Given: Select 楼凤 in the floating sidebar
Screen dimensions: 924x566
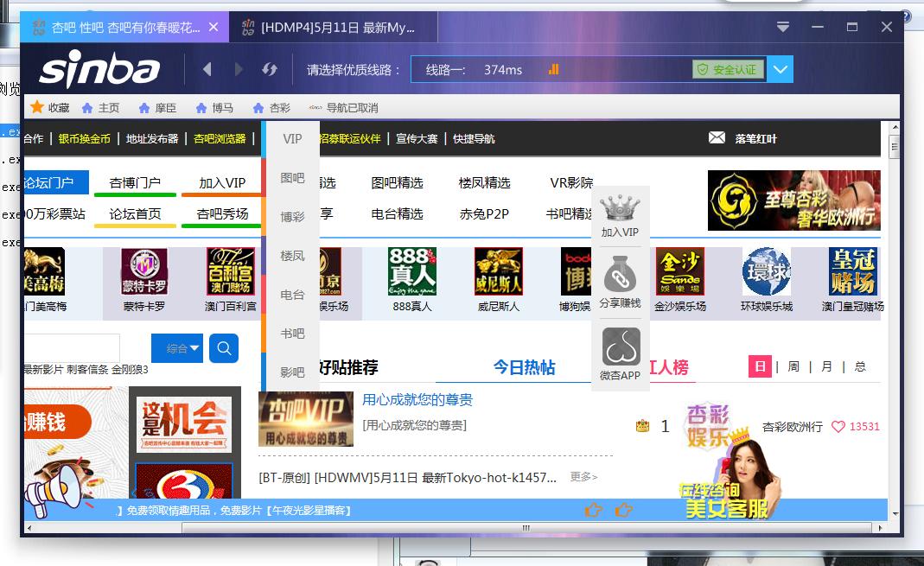Looking at the screenshot, I should (292, 256).
